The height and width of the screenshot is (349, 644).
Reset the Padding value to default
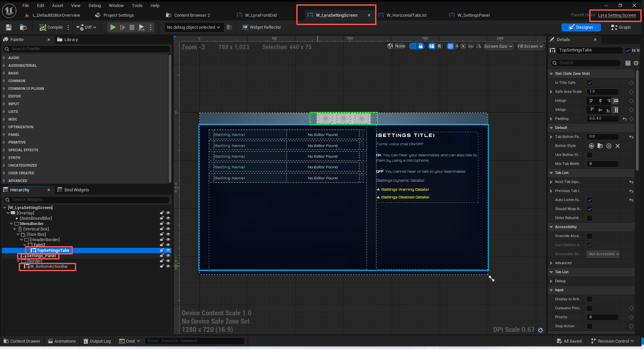tap(625, 119)
